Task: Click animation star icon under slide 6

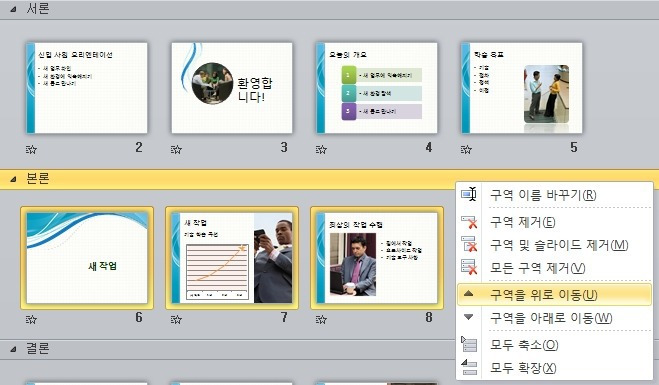Action: tap(31, 319)
